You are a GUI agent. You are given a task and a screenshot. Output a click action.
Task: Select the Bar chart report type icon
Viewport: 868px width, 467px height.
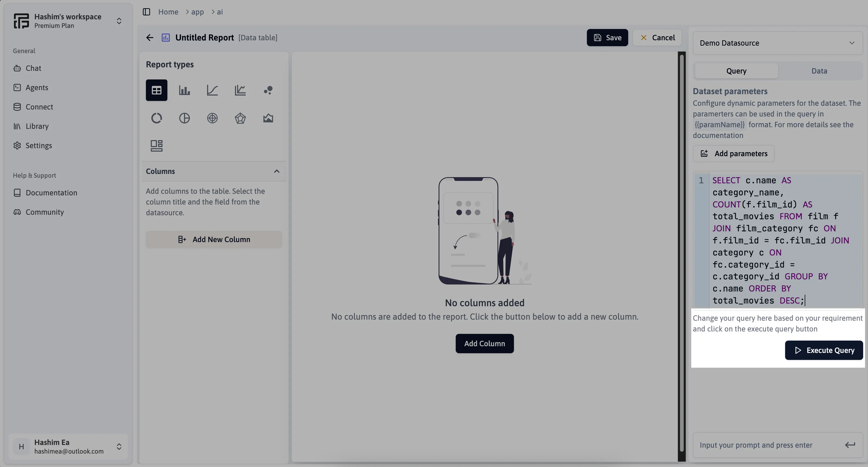[x=184, y=90]
